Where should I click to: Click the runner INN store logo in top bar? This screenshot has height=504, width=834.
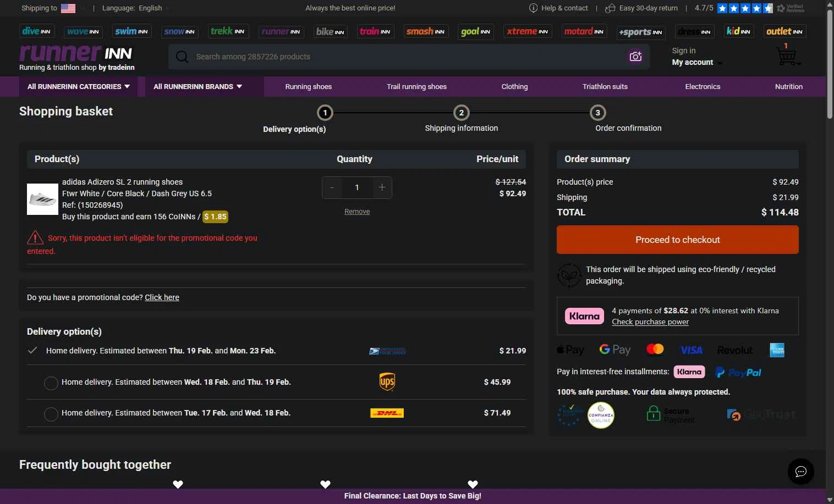[281, 31]
